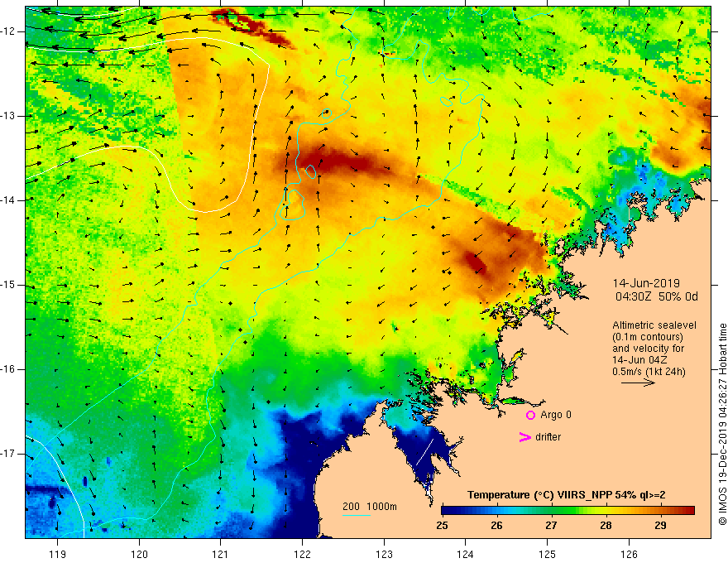
Task: Click the 120 longitude axis label
Action: (x=139, y=554)
